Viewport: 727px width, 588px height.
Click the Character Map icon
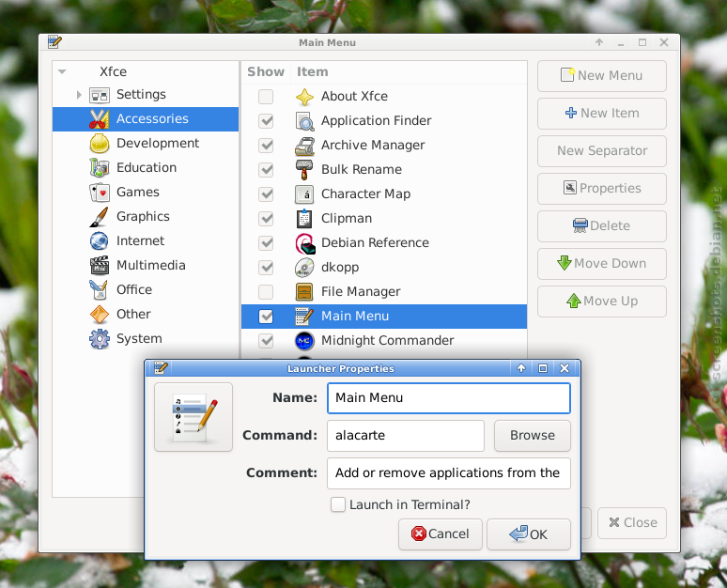tap(304, 194)
